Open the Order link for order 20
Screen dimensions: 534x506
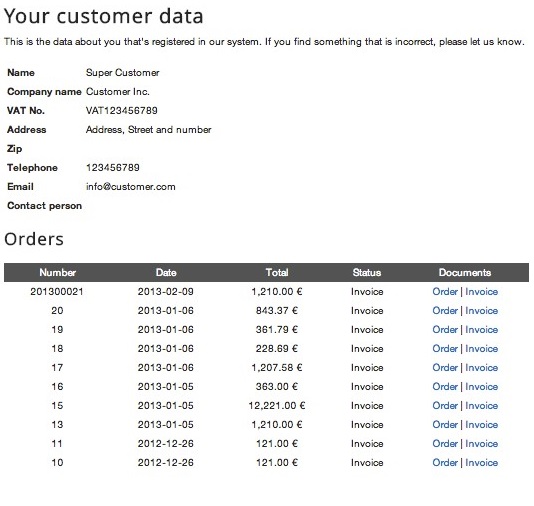tap(445, 311)
